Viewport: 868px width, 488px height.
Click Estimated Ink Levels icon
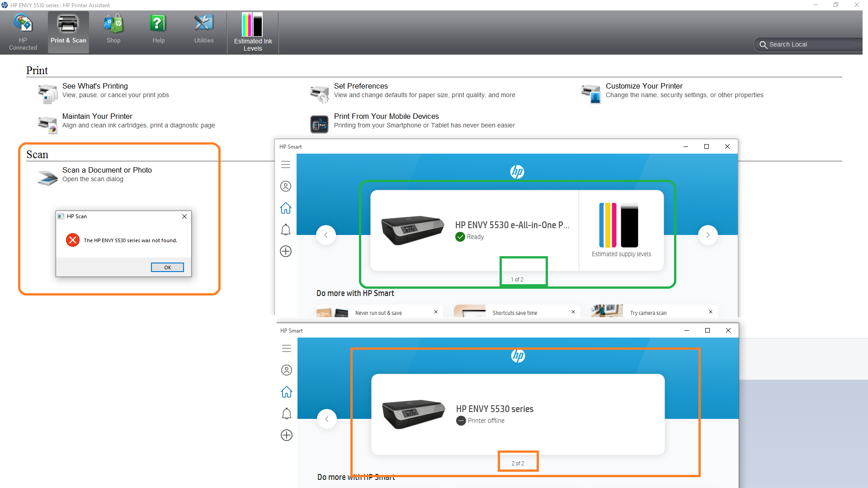coord(253,32)
